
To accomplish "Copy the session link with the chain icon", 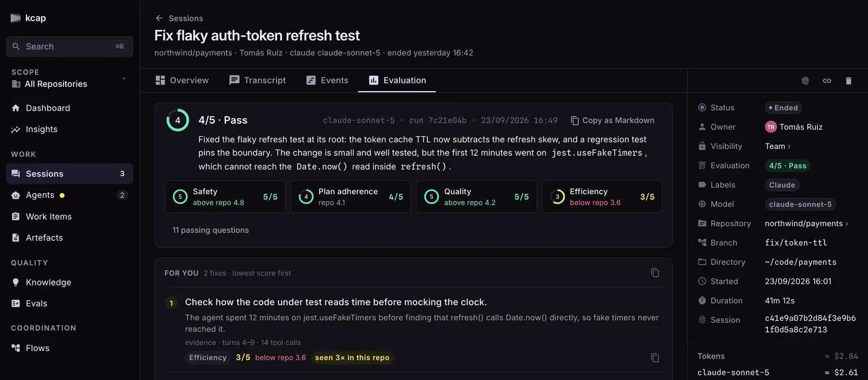I will tap(827, 81).
